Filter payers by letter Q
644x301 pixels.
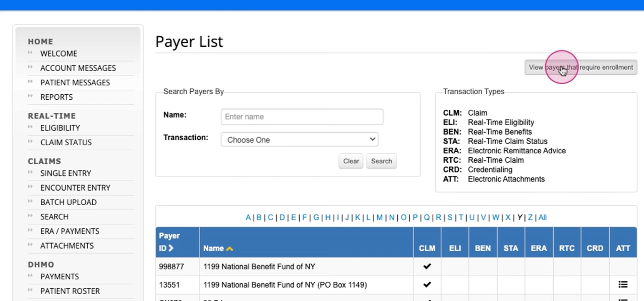[427, 218]
